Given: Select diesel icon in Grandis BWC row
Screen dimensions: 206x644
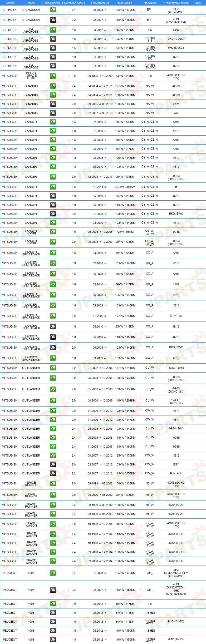Looking at the screenshot, I should tap(53, 113).
